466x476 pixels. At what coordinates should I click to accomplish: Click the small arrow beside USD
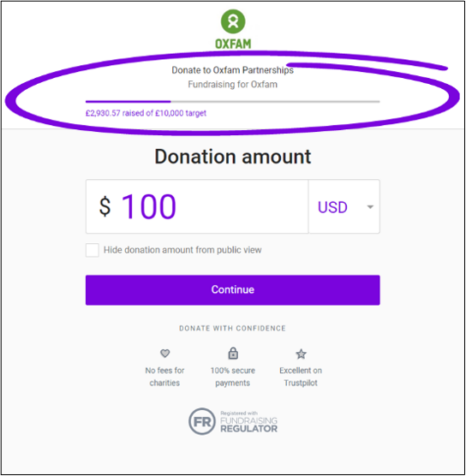tap(370, 207)
